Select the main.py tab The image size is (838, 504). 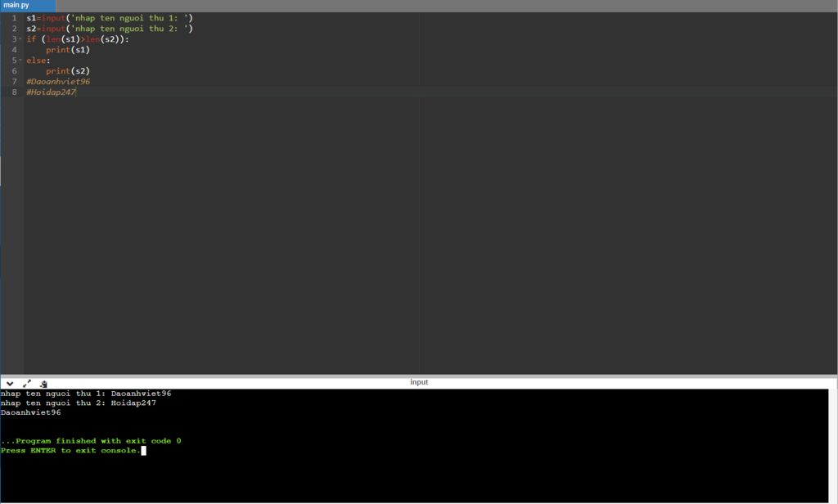coord(28,6)
